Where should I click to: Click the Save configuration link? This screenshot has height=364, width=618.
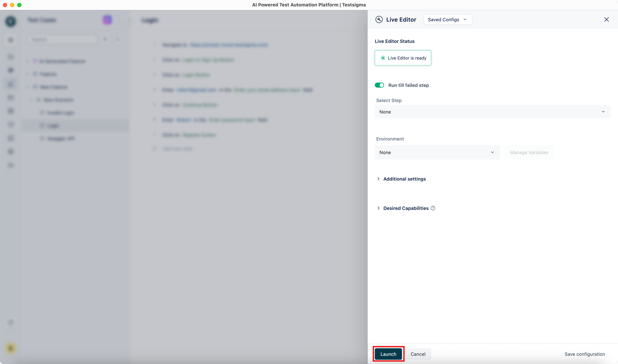pos(585,354)
